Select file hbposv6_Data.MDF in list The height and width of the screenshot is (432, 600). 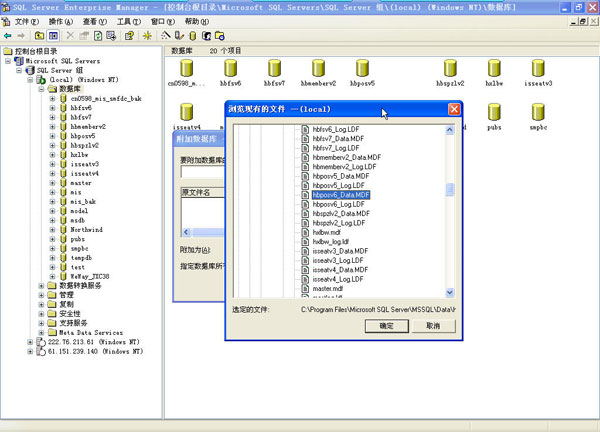(341, 195)
